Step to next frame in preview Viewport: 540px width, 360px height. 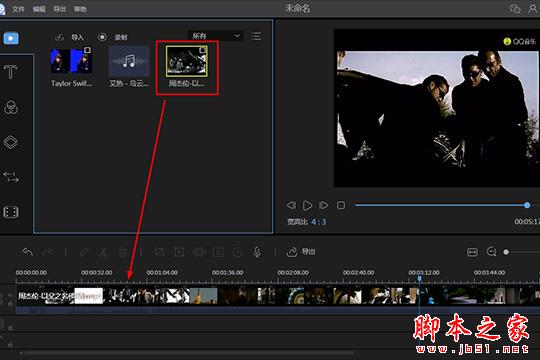[323, 205]
